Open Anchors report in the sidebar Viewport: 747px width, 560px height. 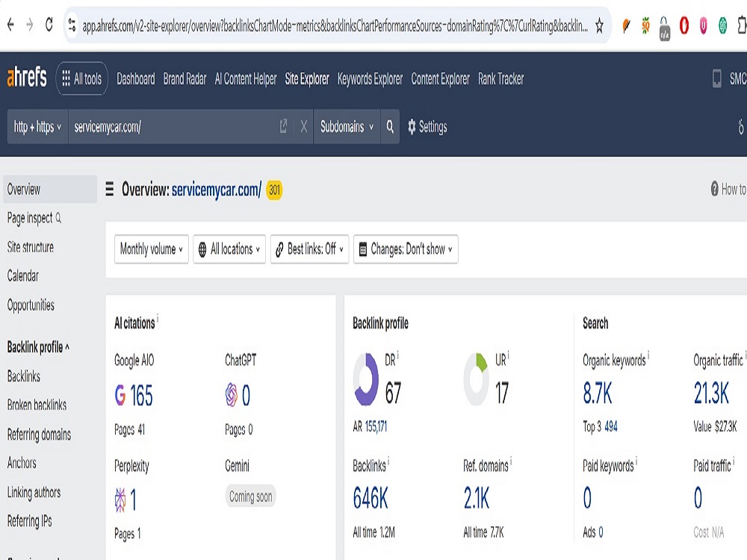pyautogui.click(x=22, y=463)
